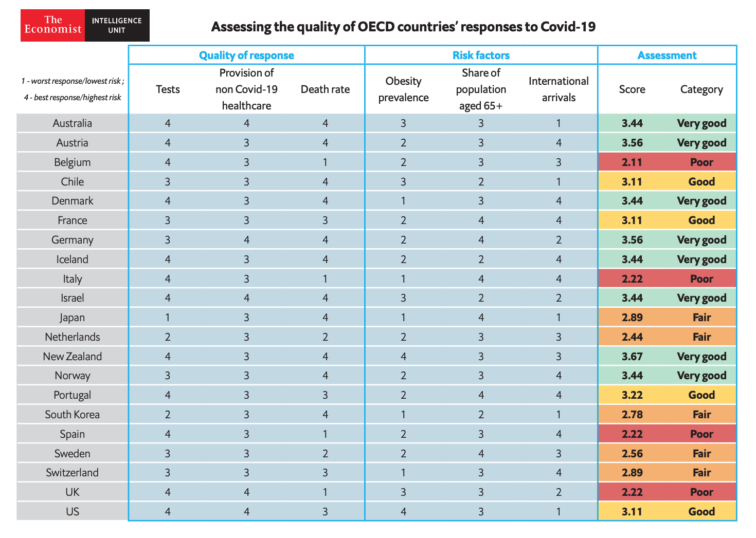The image size is (756, 538).
Task: Click Sweden's Fair category cell
Action: [x=701, y=454]
